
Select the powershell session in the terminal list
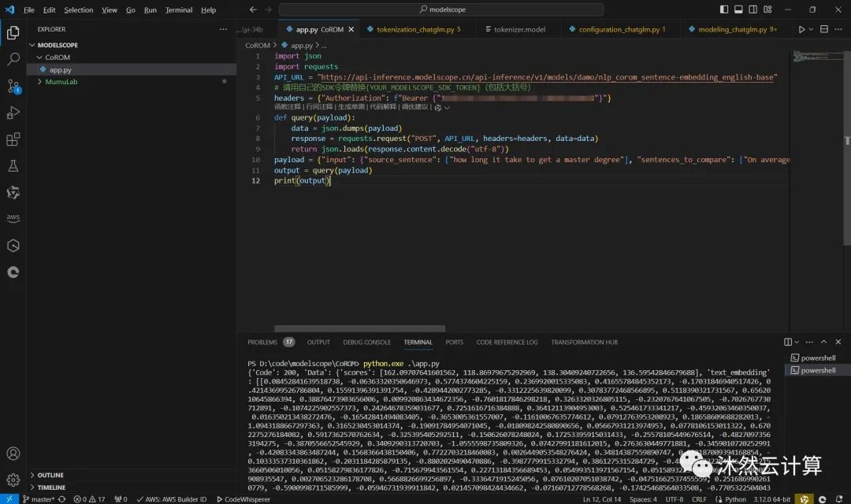pos(817,357)
